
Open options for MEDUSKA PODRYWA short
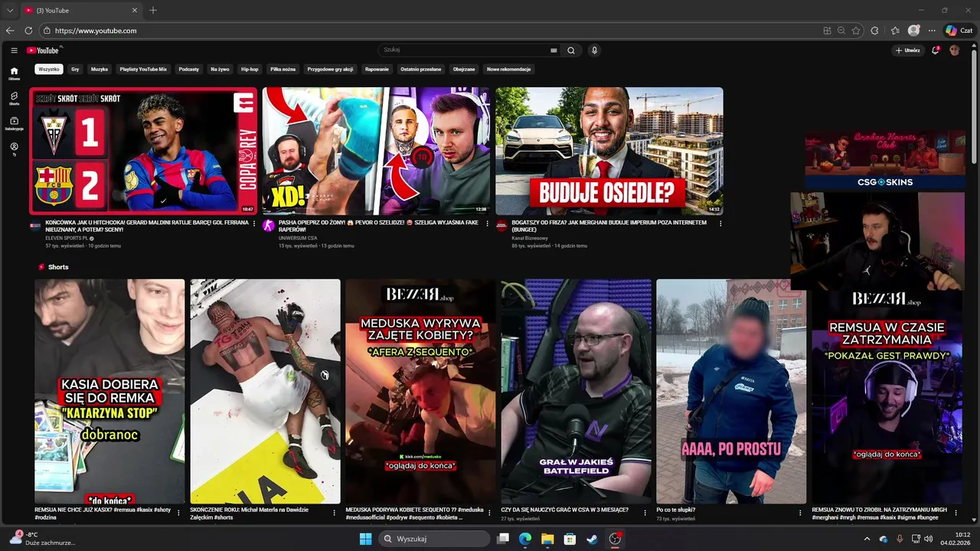pos(490,513)
